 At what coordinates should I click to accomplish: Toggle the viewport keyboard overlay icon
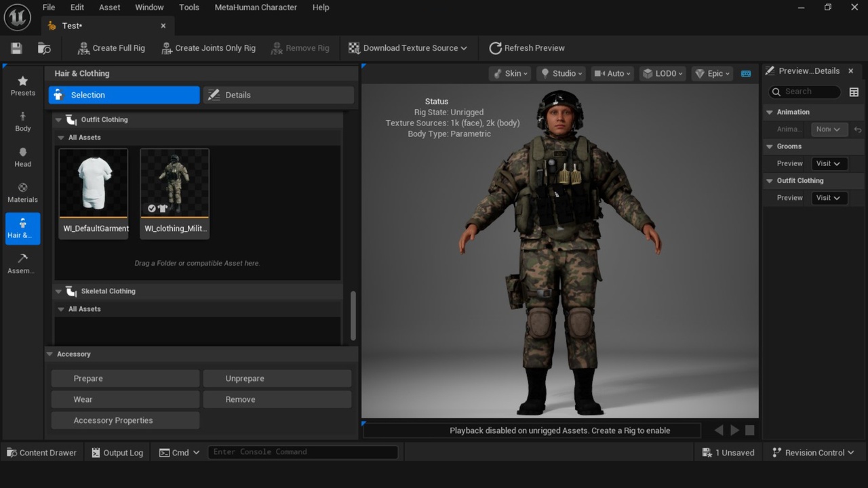point(746,73)
